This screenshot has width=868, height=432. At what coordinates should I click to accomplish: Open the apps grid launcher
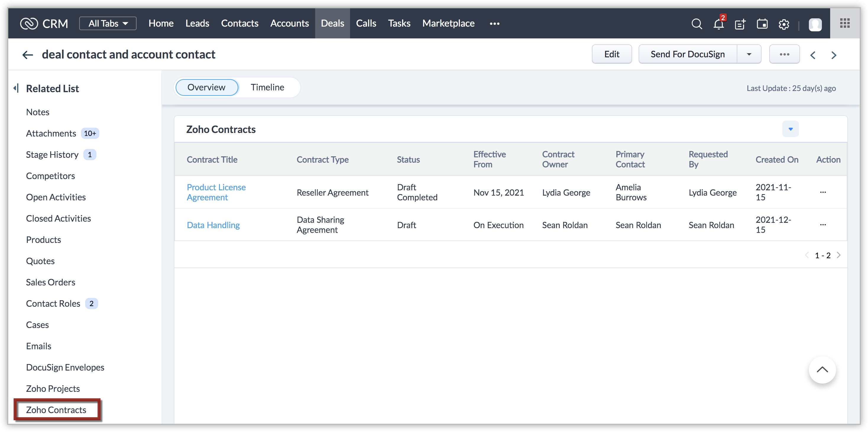[x=845, y=23]
